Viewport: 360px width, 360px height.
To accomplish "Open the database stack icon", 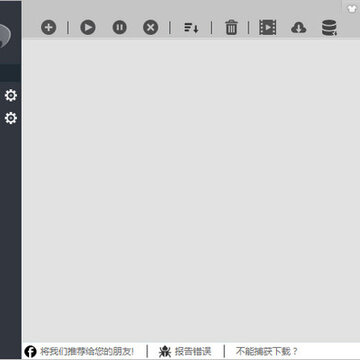I will tap(329, 28).
